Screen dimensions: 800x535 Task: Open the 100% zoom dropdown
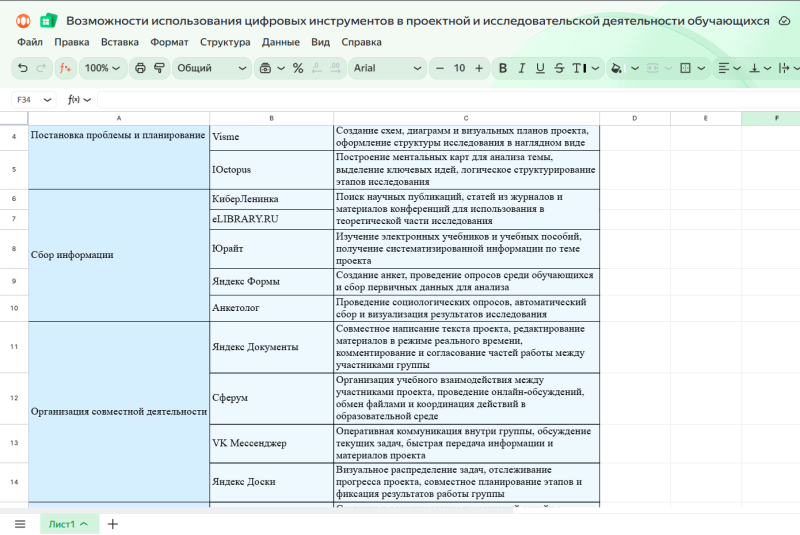click(x=103, y=68)
